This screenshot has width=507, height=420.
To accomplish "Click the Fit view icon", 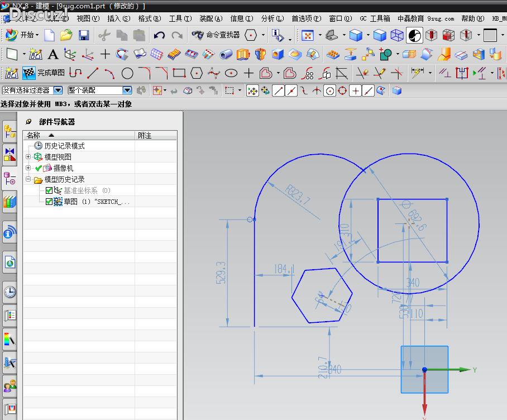I will coord(308,35).
